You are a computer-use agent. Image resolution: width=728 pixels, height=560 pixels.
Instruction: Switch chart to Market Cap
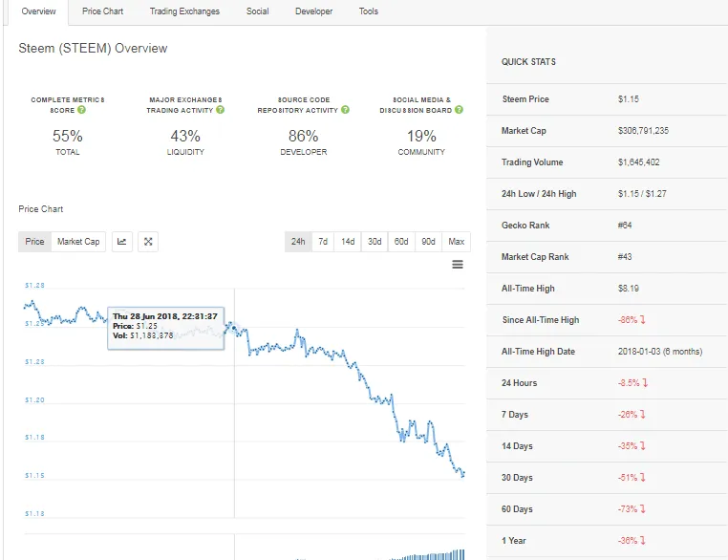[x=78, y=242]
